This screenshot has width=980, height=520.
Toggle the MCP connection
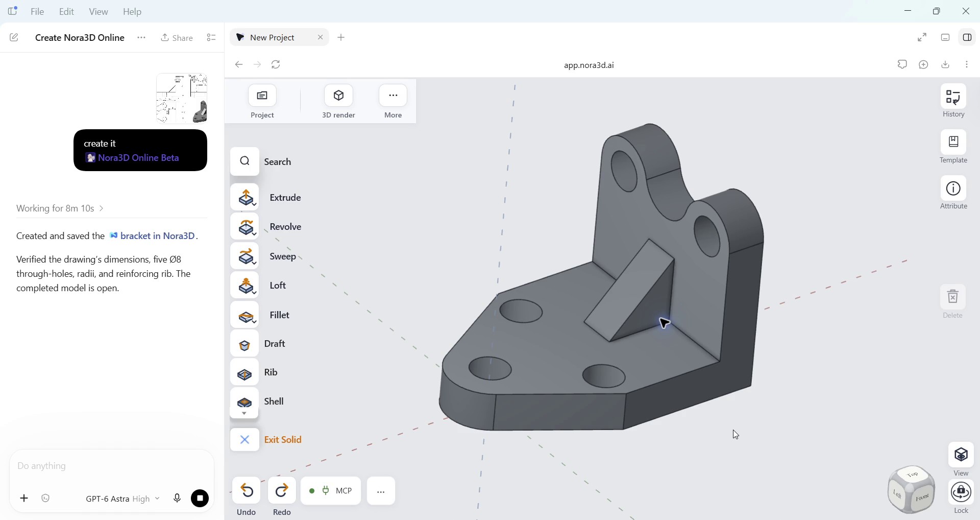point(331,491)
